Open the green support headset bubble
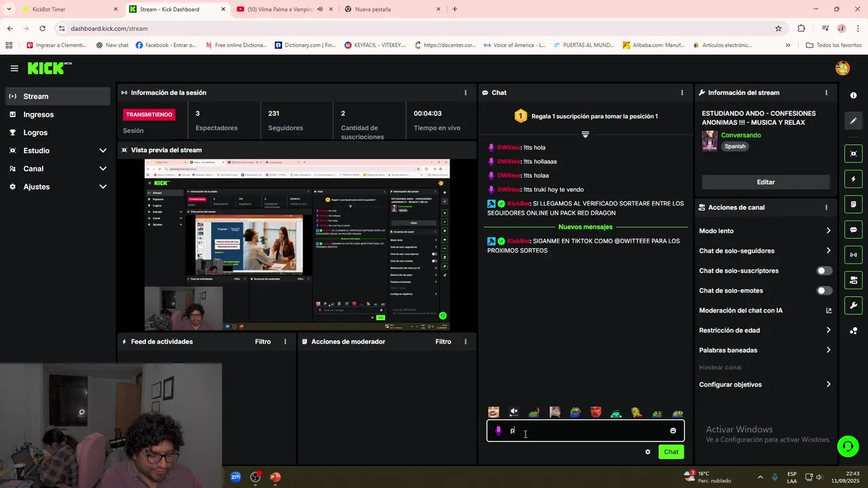The image size is (868, 488). click(848, 446)
